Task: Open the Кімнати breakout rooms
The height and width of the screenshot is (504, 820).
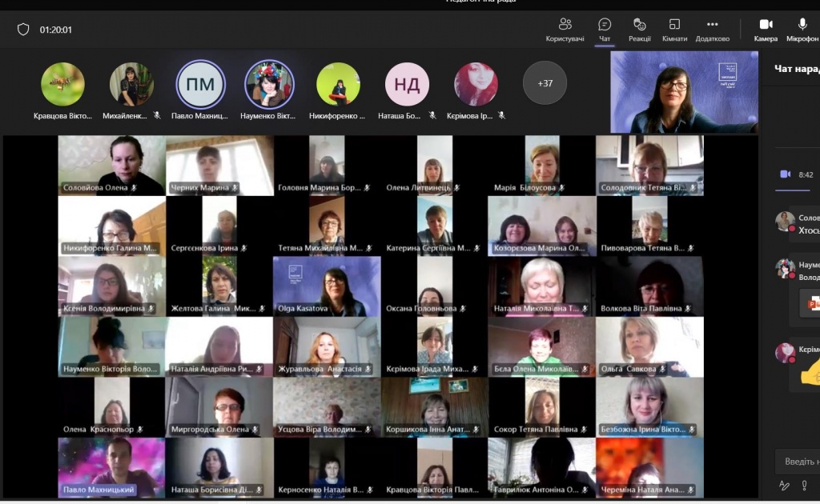Action: tap(674, 30)
